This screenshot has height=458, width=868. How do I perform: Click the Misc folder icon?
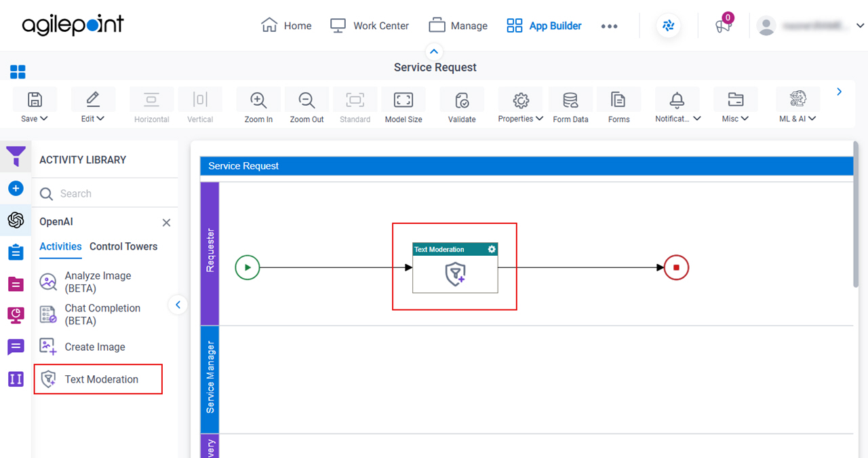pyautogui.click(x=735, y=100)
